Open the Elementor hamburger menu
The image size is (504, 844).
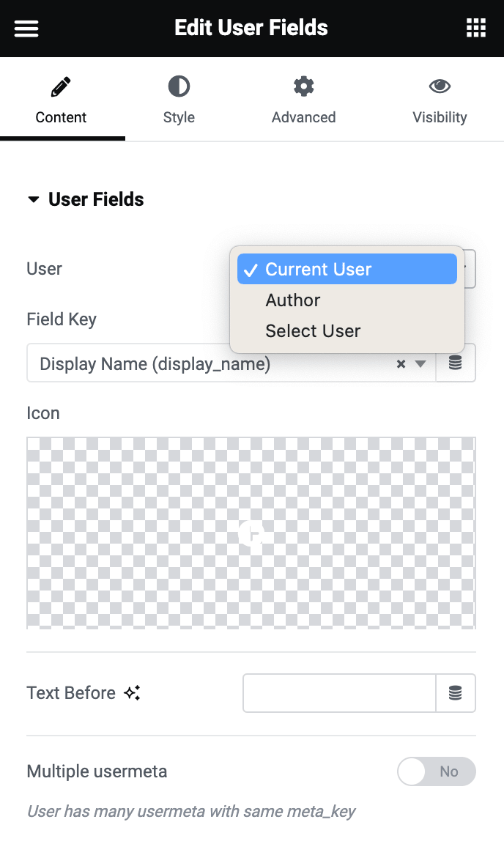pos(26,28)
